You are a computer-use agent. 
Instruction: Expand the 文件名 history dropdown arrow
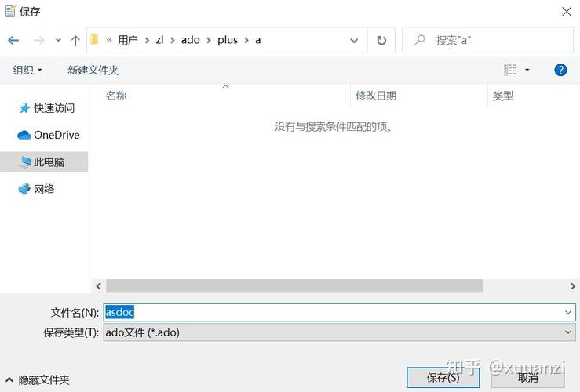[x=569, y=312]
